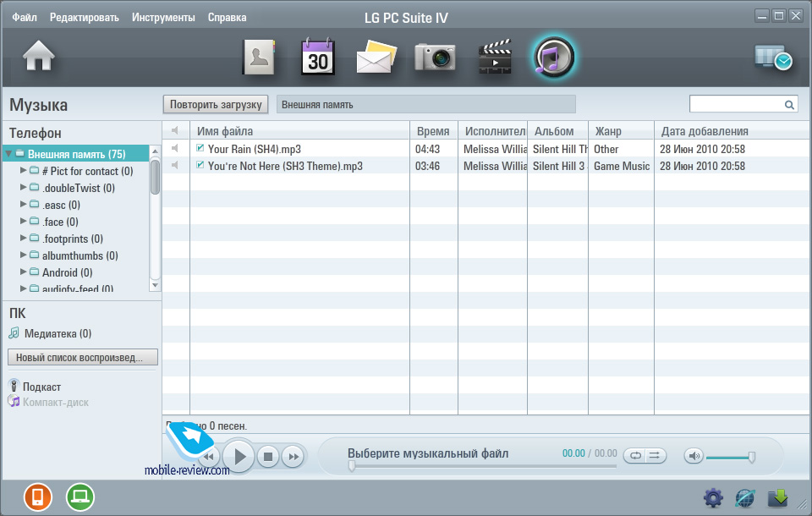Click the green PC icon at bottom
The height and width of the screenshot is (516, 812).
(80, 497)
